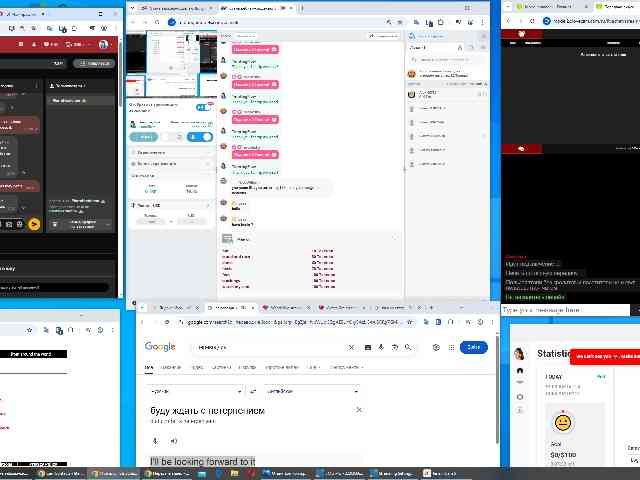
Task: Click the Google logo
Action: coord(160,347)
